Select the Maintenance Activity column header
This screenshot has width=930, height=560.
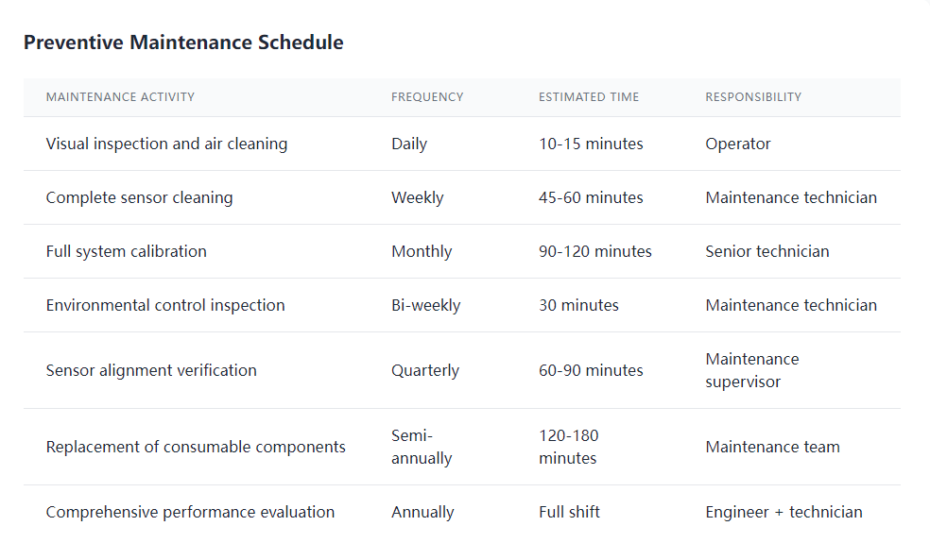point(120,97)
